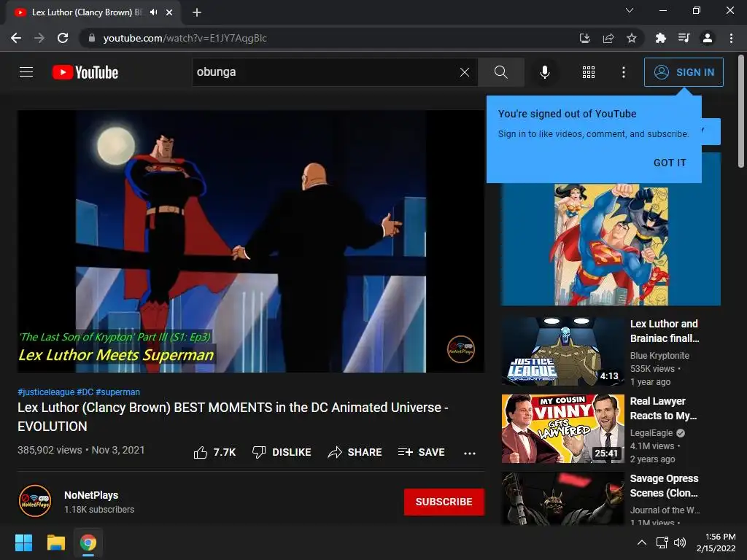Open the YouTube apps grid
Screen dimensions: 747x560
589,72
